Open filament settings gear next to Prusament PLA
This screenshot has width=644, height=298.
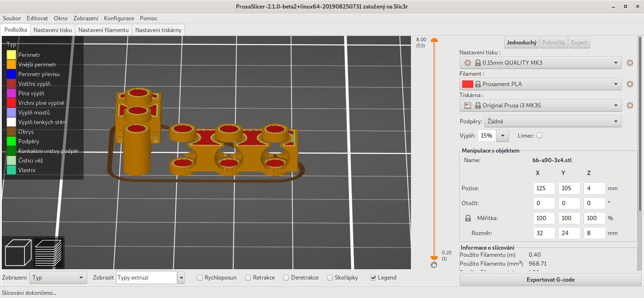tap(630, 84)
